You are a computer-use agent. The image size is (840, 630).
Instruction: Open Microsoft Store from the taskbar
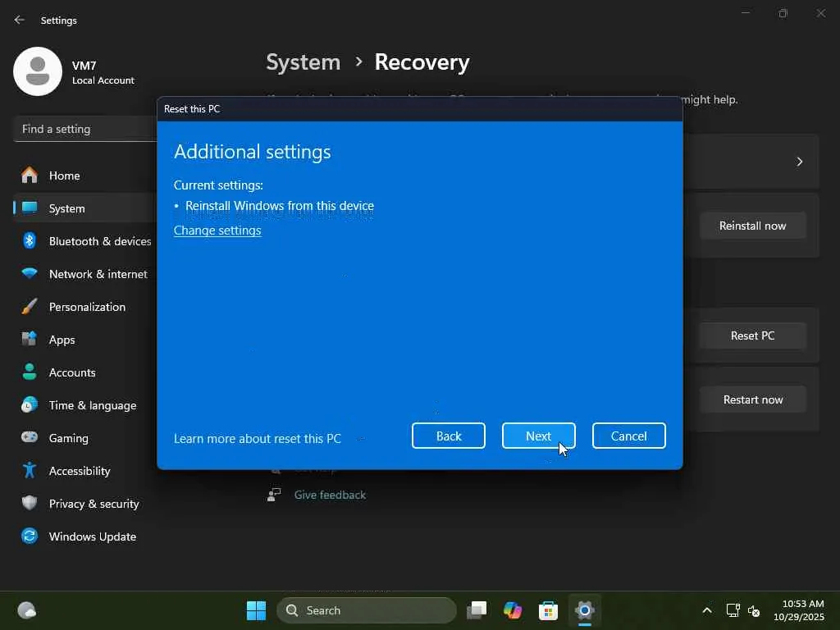point(548,610)
